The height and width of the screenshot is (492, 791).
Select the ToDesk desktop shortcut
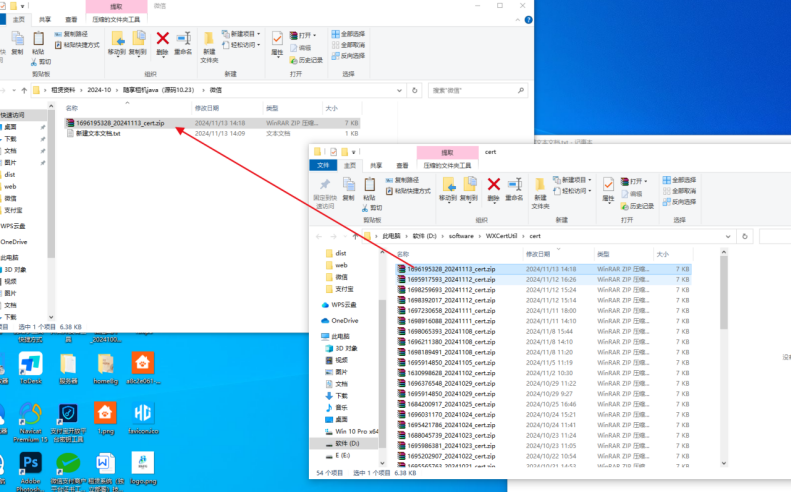click(x=30, y=369)
